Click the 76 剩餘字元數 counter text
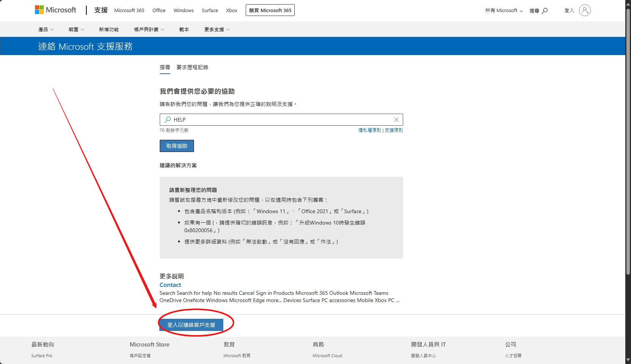 174,130
